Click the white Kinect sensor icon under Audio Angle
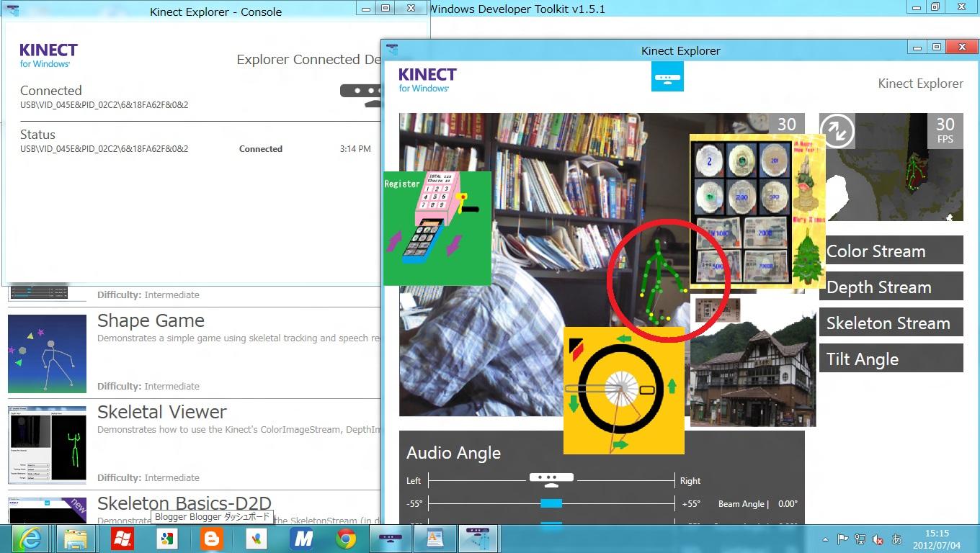 (551, 478)
